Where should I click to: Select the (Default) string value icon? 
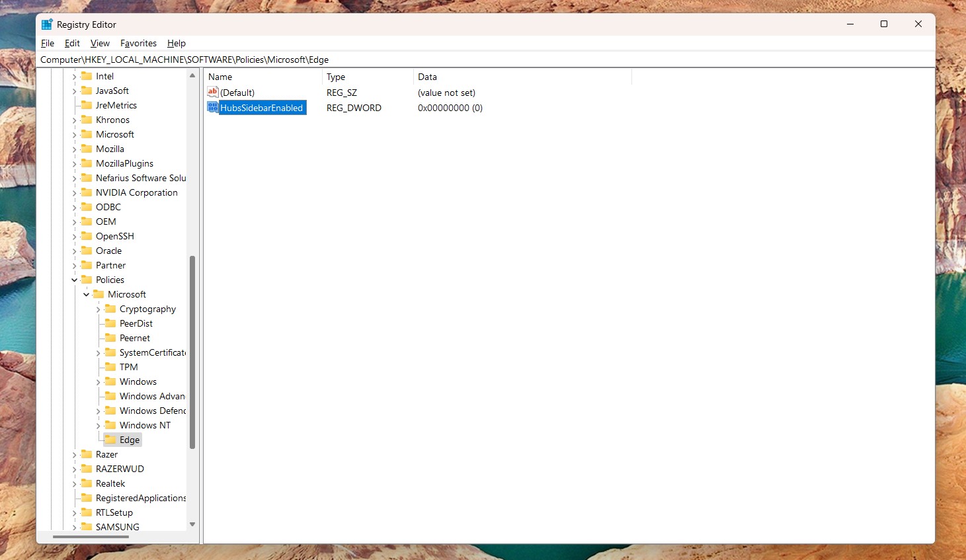[213, 92]
